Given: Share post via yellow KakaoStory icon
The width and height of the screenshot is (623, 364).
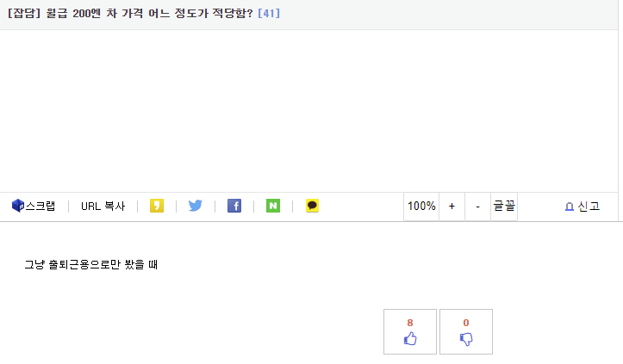Looking at the screenshot, I should click(x=157, y=206).
